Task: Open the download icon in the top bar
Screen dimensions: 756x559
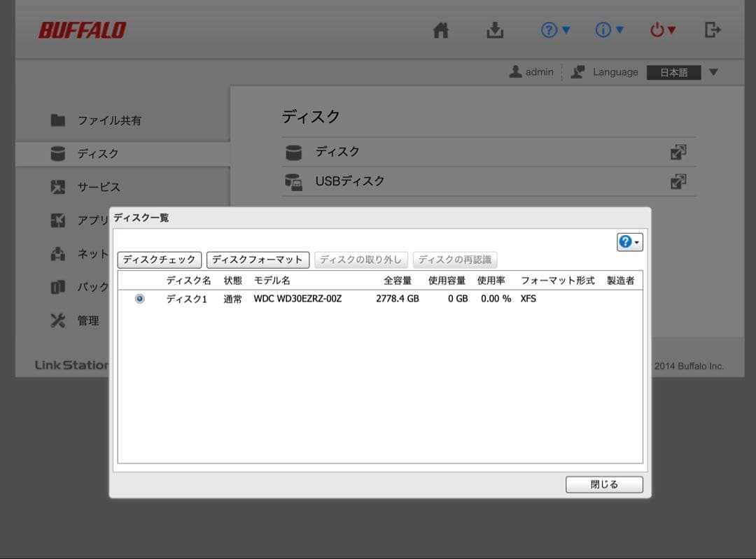Action: (x=495, y=29)
